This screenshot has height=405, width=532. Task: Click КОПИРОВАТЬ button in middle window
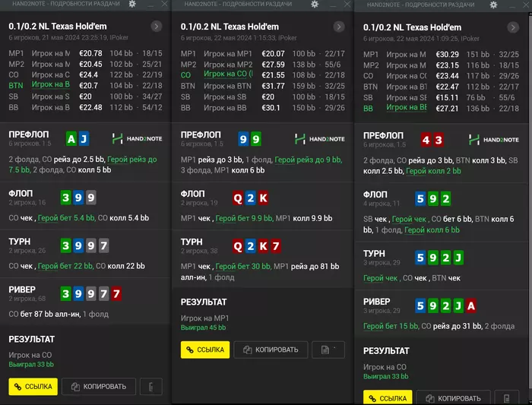pos(270,350)
